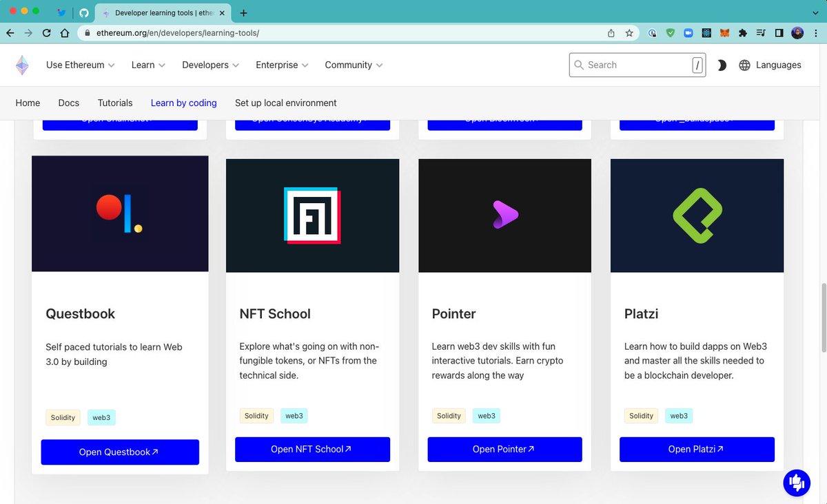Open the Zoom extension
827x504 pixels.
(x=688, y=32)
